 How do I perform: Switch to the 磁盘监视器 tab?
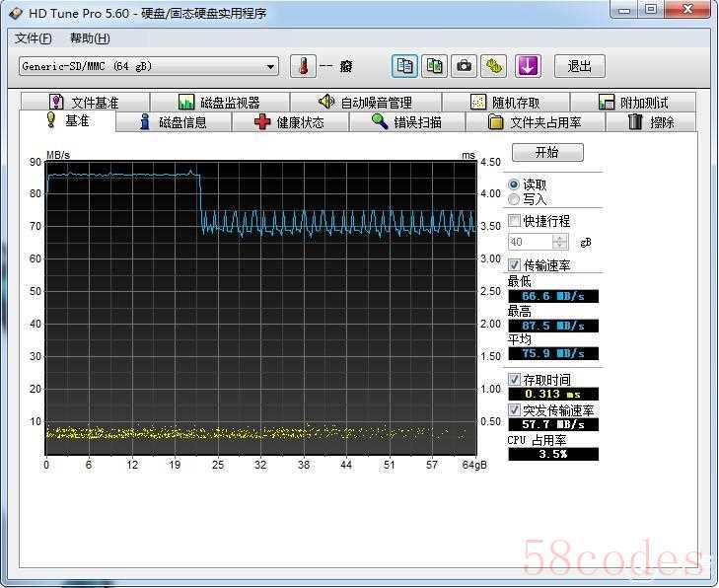pyautogui.click(x=220, y=102)
